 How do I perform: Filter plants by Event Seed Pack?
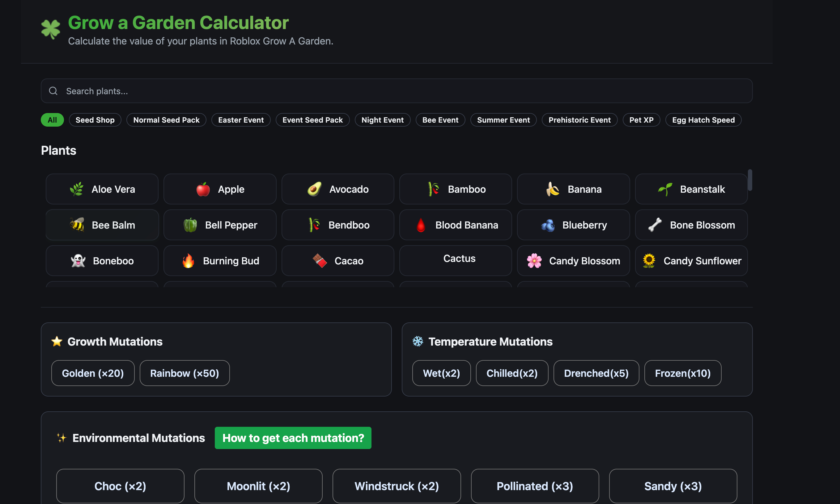click(313, 120)
